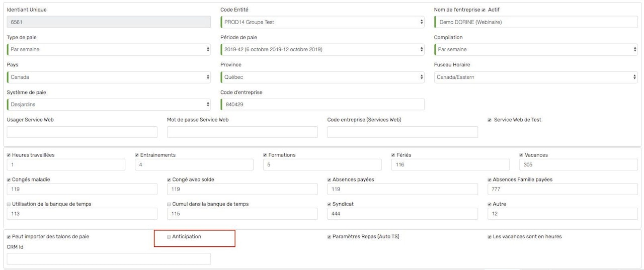Open the Code Entité dropdown

[322, 22]
